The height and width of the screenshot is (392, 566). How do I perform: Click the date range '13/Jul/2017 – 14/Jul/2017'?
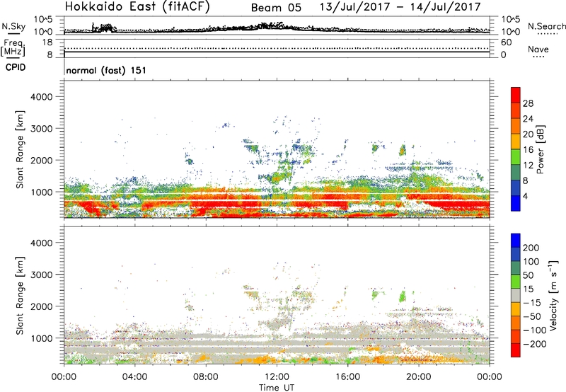point(400,7)
